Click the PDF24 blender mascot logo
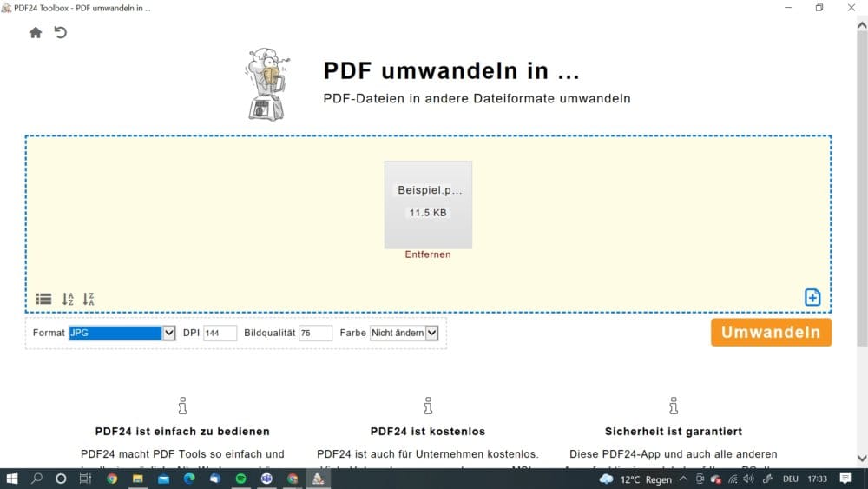This screenshot has width=868, height=489. point(266,84)
